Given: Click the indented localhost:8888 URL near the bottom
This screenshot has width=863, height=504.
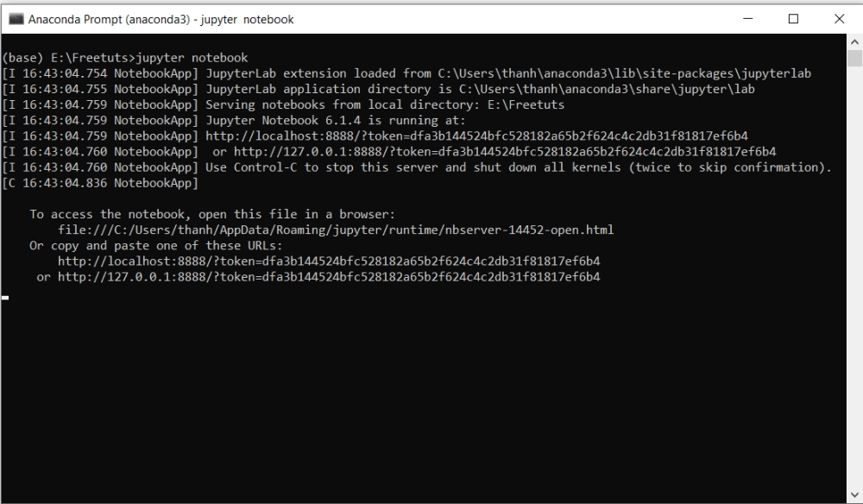Looking at the screenshot, I should pos(329,261).
